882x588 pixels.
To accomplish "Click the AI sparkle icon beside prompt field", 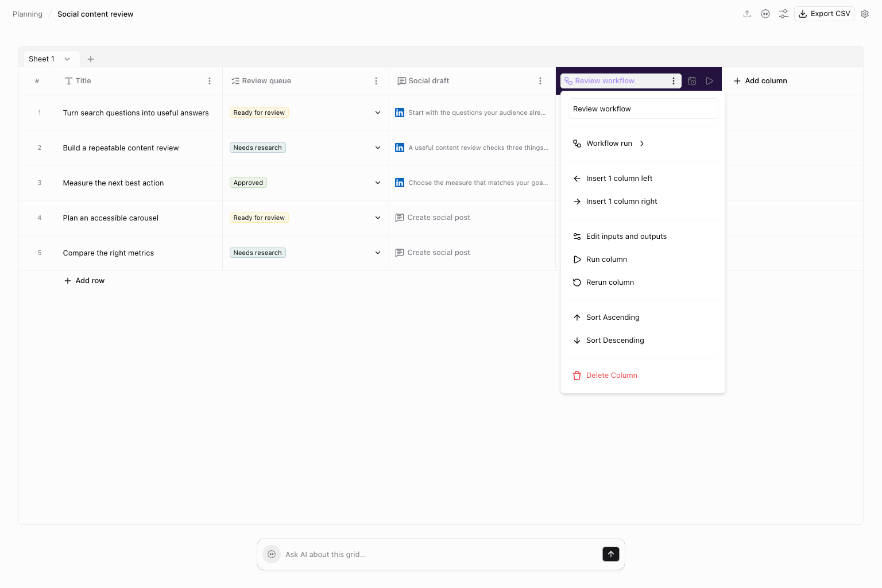I will [272, 554].
